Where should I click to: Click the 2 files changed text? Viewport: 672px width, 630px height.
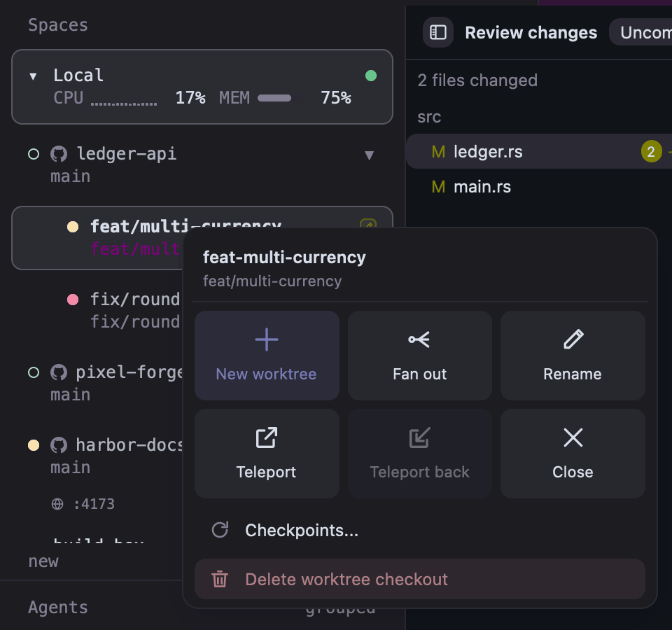tap(477, 80)
